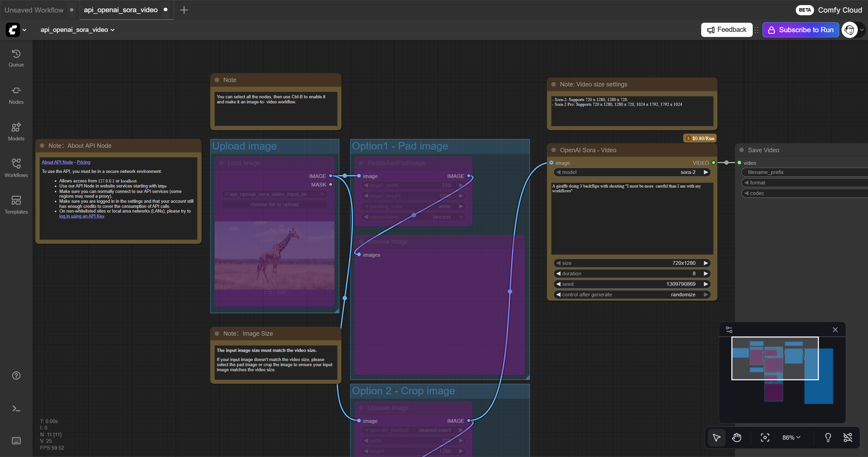This screenshot has height=457, width=868.
Task: Expand the api_openai_sora_video workflow name dropdown
Action: click(112, 30)
